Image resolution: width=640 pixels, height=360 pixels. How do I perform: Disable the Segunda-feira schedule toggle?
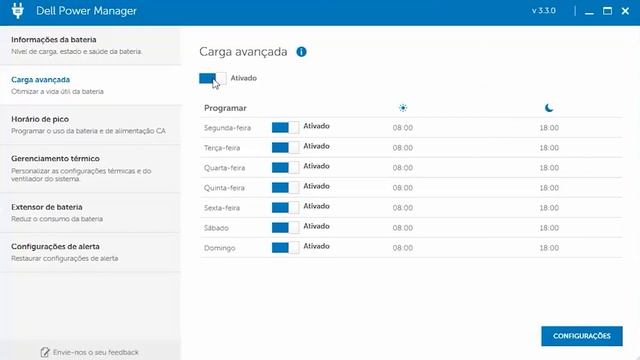tap(285, 128)
